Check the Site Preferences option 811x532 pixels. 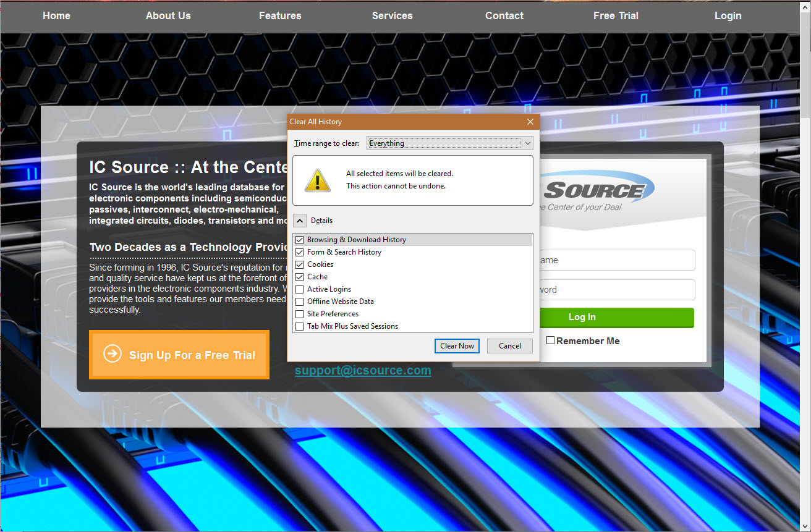click(300, 314)
